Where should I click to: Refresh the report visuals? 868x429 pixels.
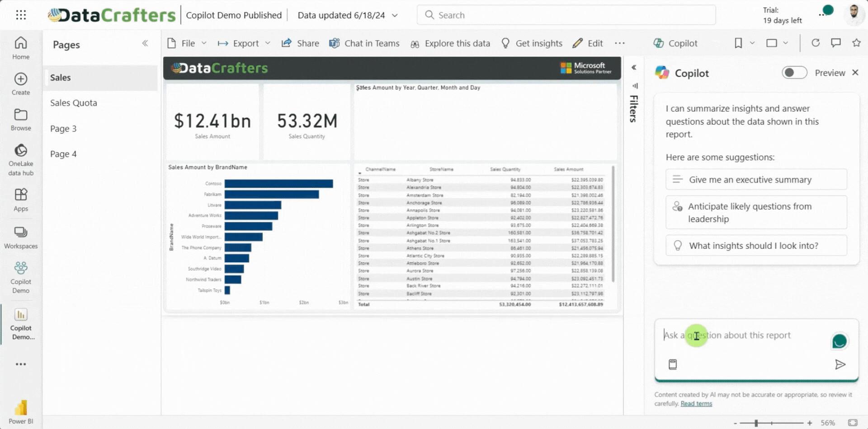click(x=816, y=43)
